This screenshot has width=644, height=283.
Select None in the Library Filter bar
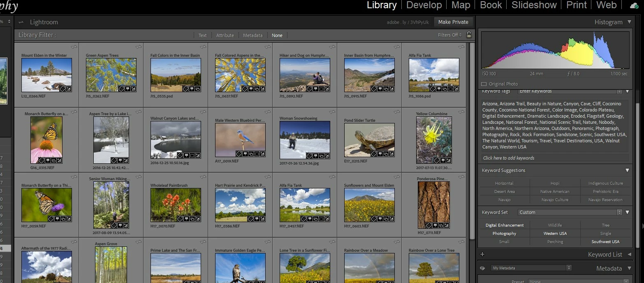coord(277,35)
